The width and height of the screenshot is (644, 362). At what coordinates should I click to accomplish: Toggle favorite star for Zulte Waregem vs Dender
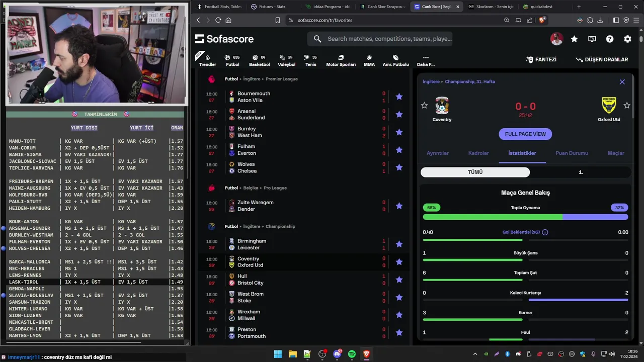pyautogui.click(x=399, y=206)
